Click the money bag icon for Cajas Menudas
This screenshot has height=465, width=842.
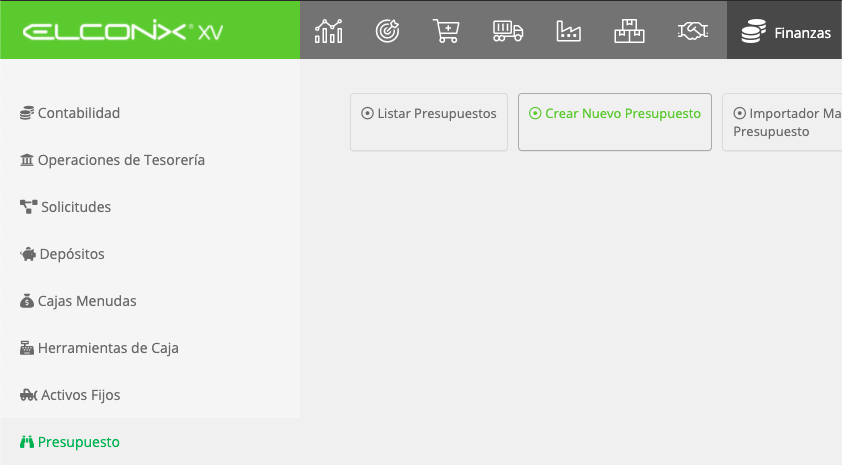[27, 301]
